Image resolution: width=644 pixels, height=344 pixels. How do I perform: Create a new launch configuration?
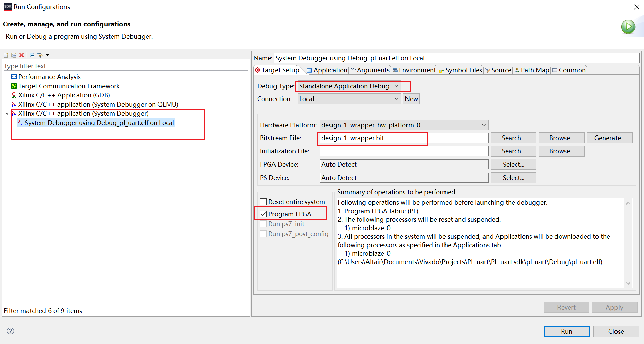[x=5, y=55]
